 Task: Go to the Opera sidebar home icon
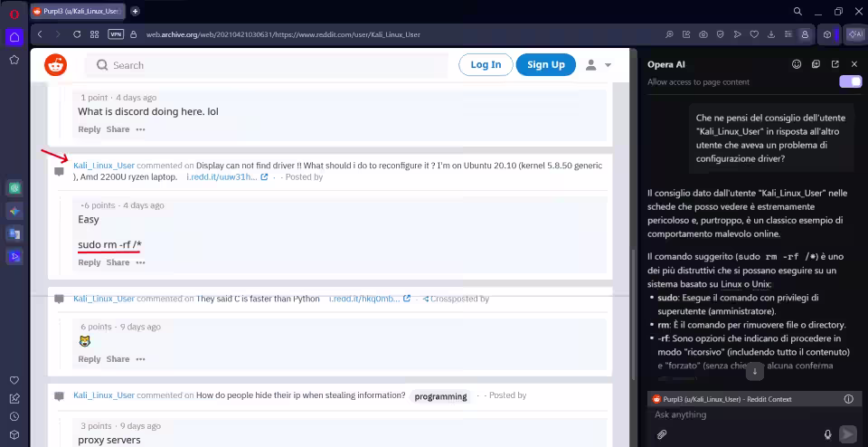click(14, 37)
